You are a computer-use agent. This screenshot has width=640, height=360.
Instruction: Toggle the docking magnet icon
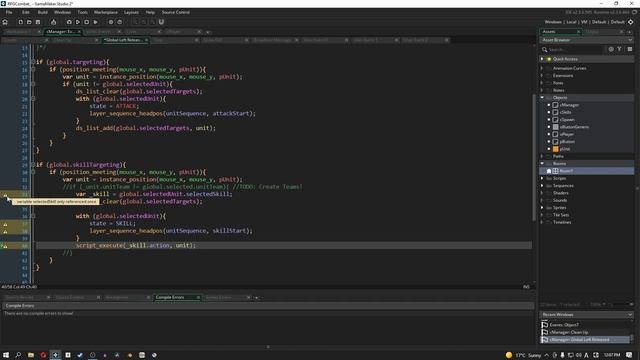click(161, 22)
